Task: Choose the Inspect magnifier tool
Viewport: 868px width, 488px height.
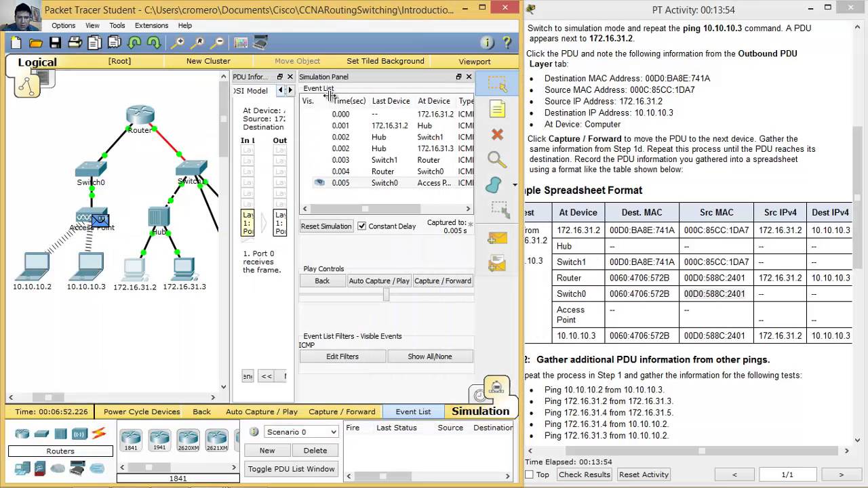Action: coord(497,160)
